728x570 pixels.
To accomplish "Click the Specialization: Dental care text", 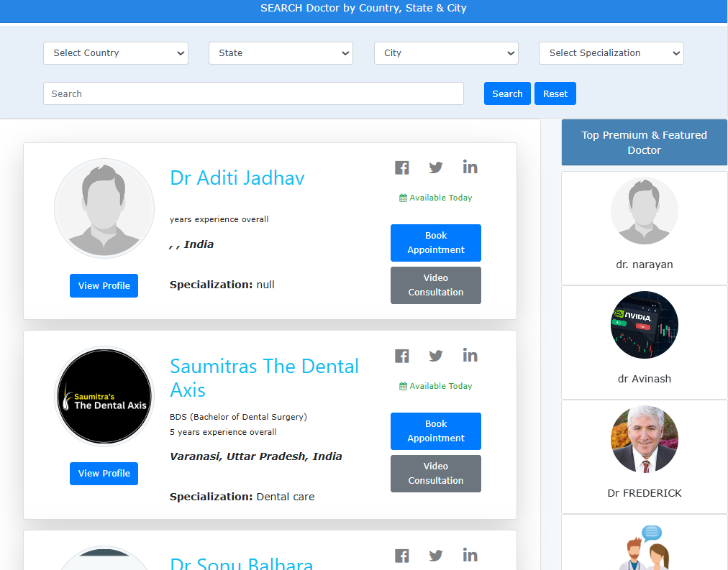I will (x=242, y=497).
